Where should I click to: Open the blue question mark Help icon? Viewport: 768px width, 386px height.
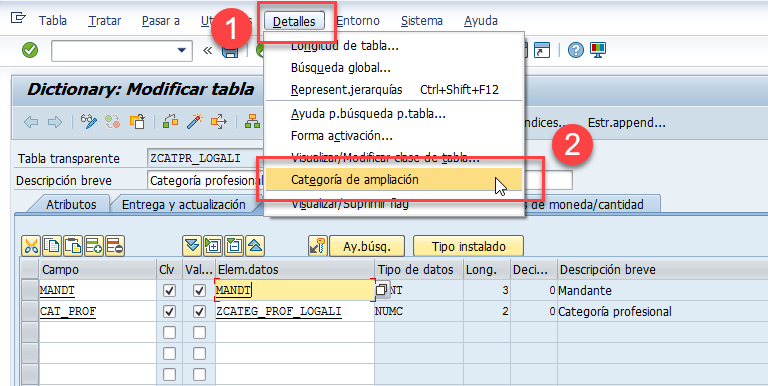tap(576, 50)
